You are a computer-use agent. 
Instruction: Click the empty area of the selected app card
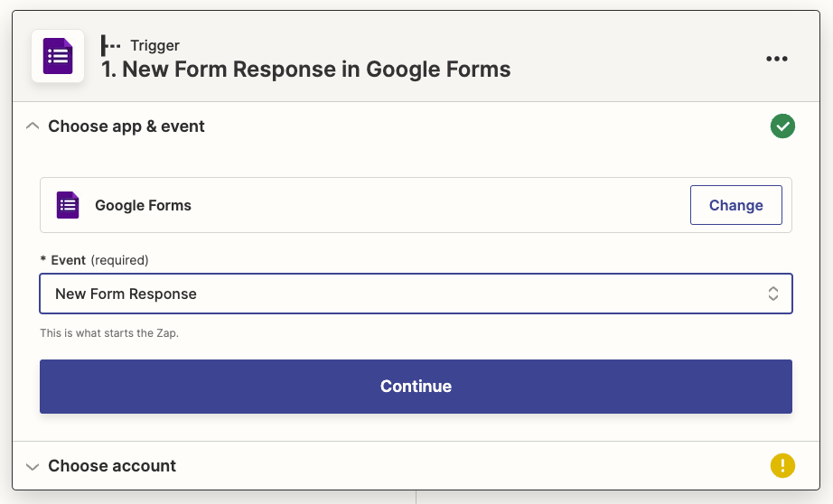[x=434, y=205]
